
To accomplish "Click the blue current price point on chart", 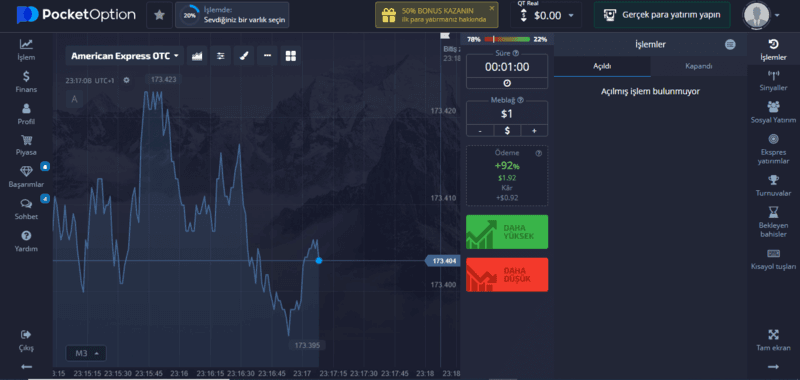I will pos(319,261).
